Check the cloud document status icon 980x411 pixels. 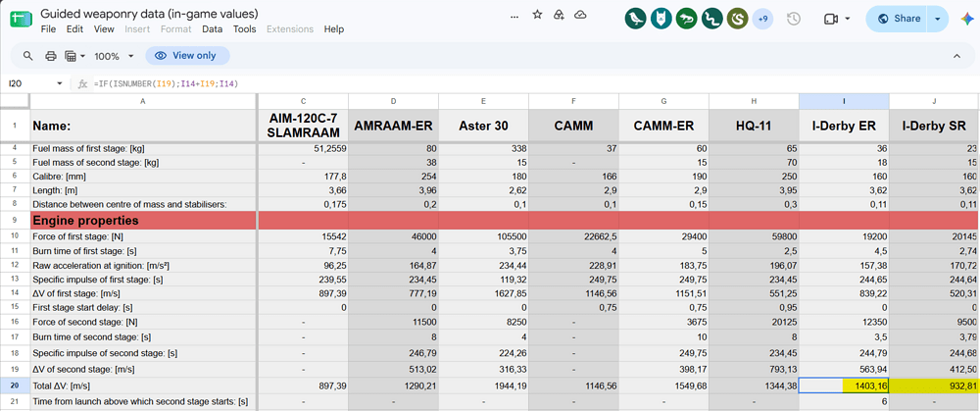click(580, 15)
